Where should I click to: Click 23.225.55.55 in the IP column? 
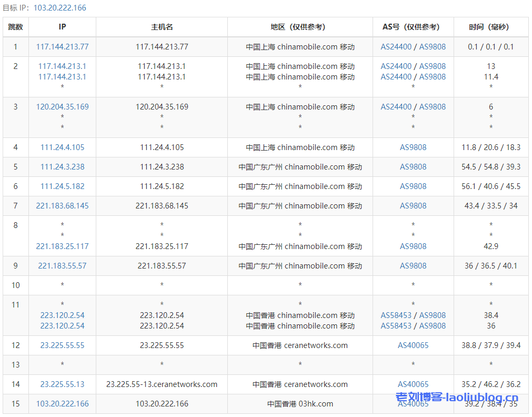tap(62, 345)
